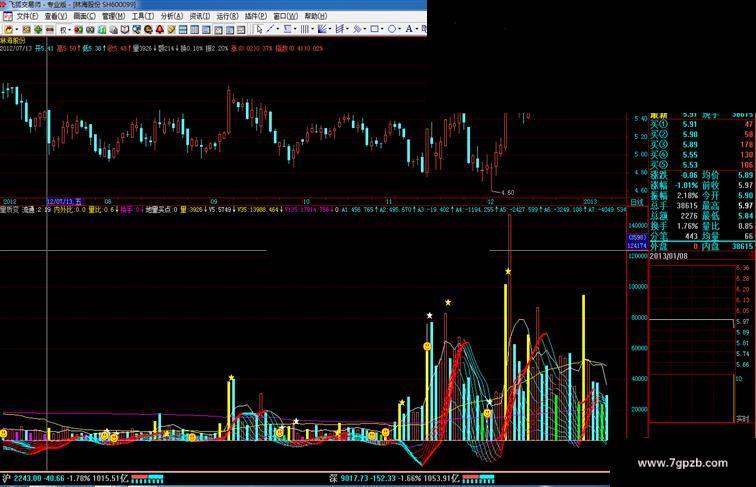Select the arrow pointer tool

pyautogui.click(x=259, y=29)
